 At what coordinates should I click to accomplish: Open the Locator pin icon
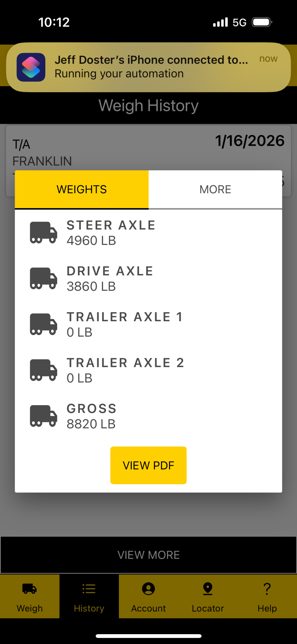(208, 589)
